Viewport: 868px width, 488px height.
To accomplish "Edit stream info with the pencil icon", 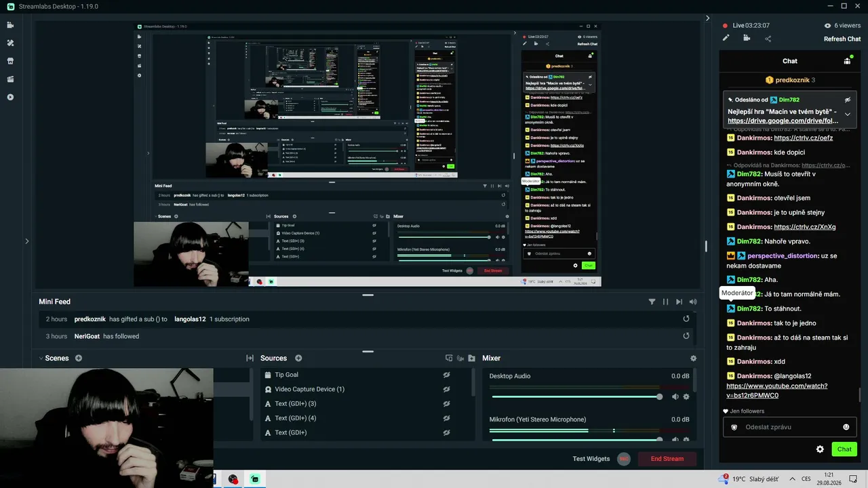I will pos(726,38).
